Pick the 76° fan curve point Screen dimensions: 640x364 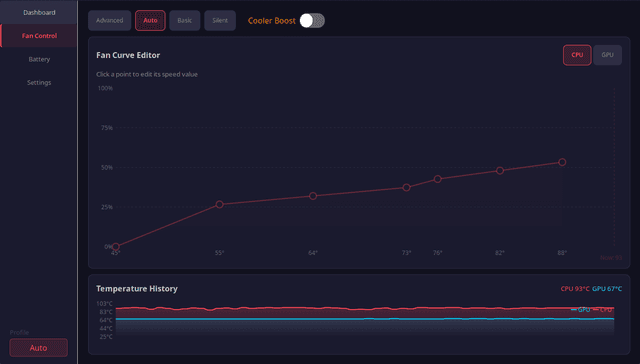[x=438, y=179]
